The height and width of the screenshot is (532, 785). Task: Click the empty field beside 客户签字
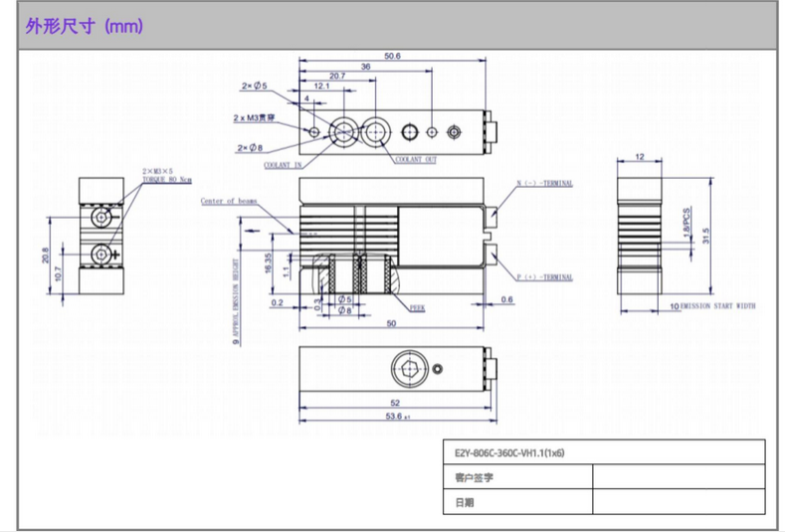[x=678, y=478]
